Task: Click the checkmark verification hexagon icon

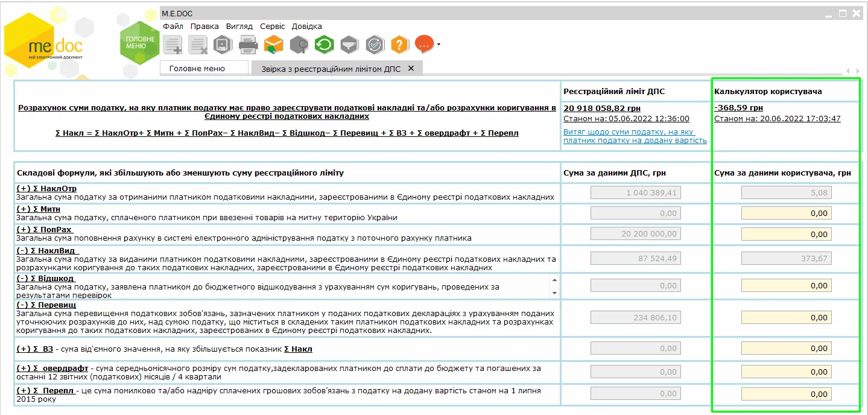Action: 375,45
